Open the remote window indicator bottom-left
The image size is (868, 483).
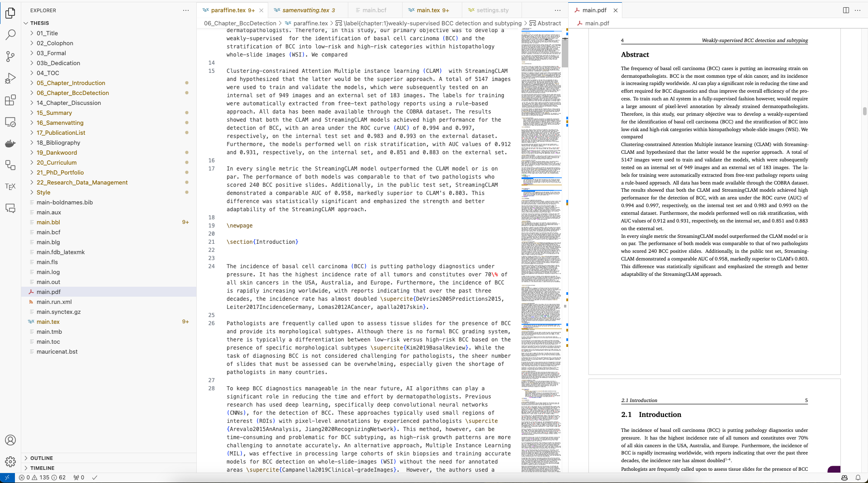point(7,478)
